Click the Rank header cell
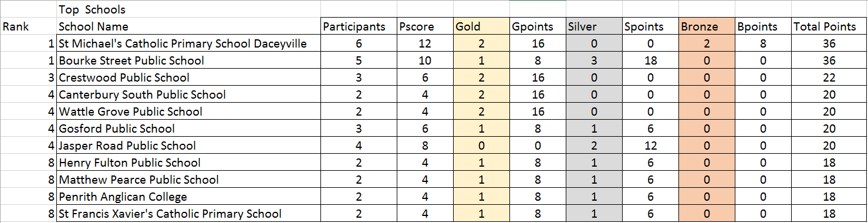Image resolution: width=868 pixels, height=223 pixels. tap(29, 26)
